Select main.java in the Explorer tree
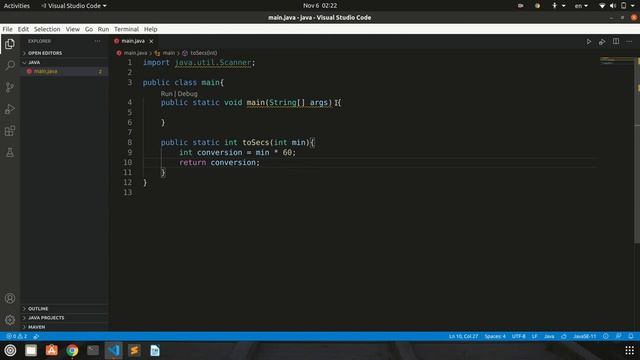This screenshot has height=360, width=640. click(x=65, y=71)
